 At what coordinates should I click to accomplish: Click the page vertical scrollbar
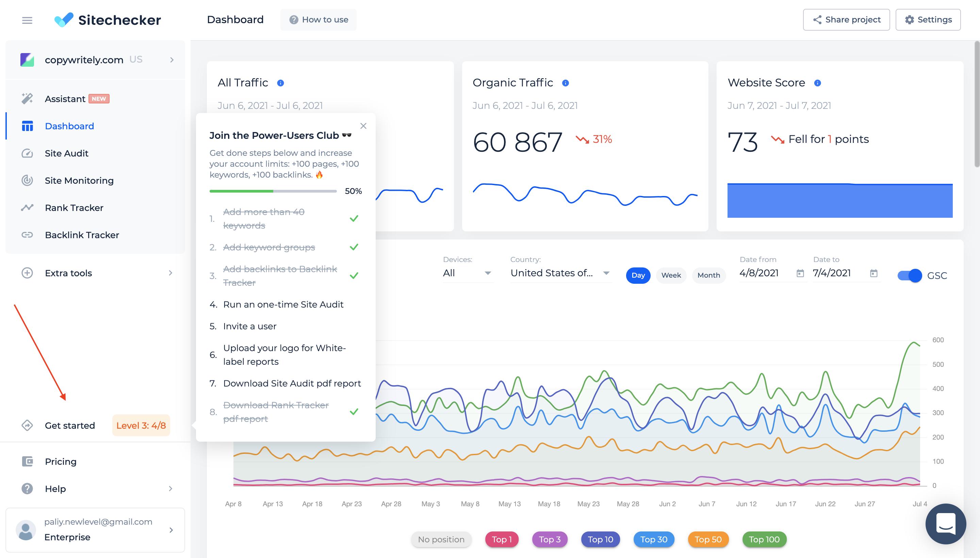(977, 104)
